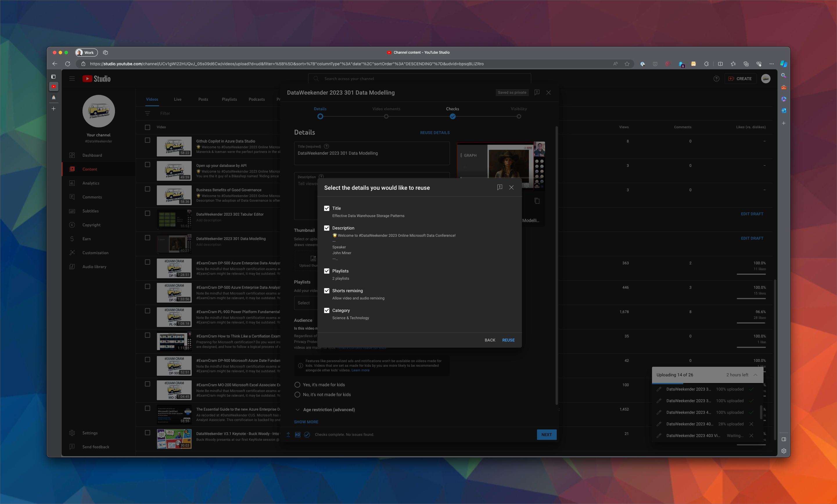The width and height of the screenshot is (837, 504).
Task: Select Comments in the sidebar
Action: [92, 197]
